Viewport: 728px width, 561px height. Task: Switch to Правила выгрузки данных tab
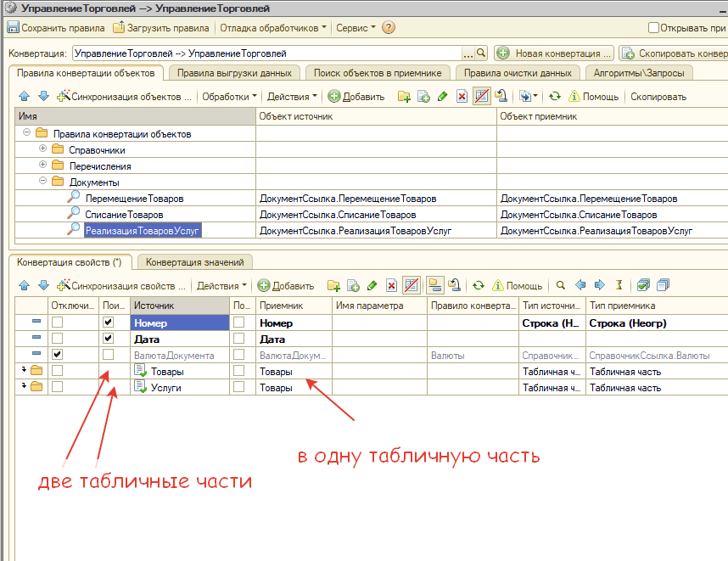coord(234,73)
